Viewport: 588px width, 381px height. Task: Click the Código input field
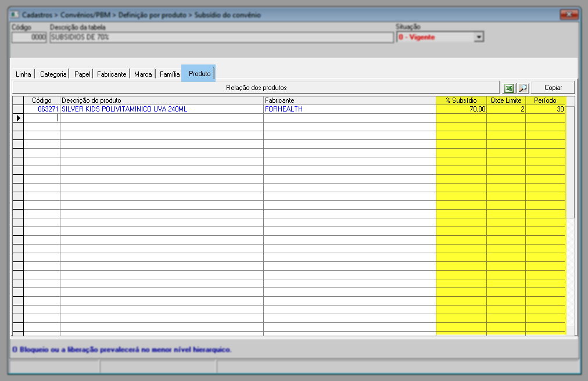tap(29, 37)
